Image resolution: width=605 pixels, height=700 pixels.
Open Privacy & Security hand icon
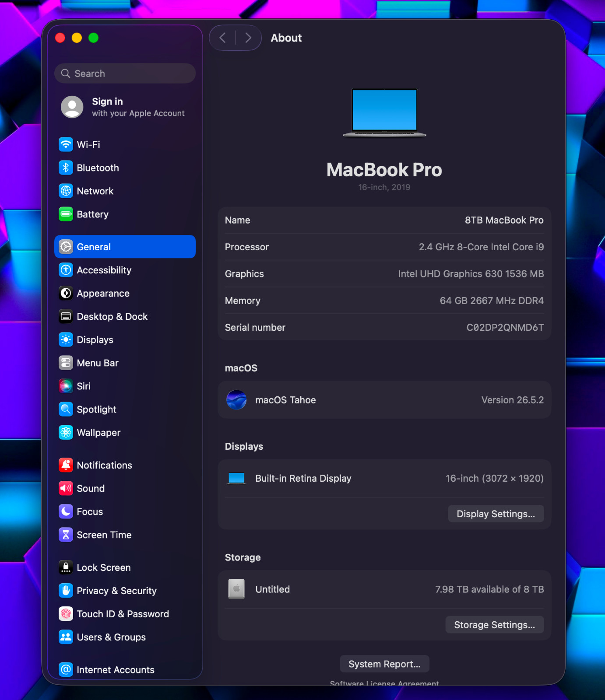(66, 591)
